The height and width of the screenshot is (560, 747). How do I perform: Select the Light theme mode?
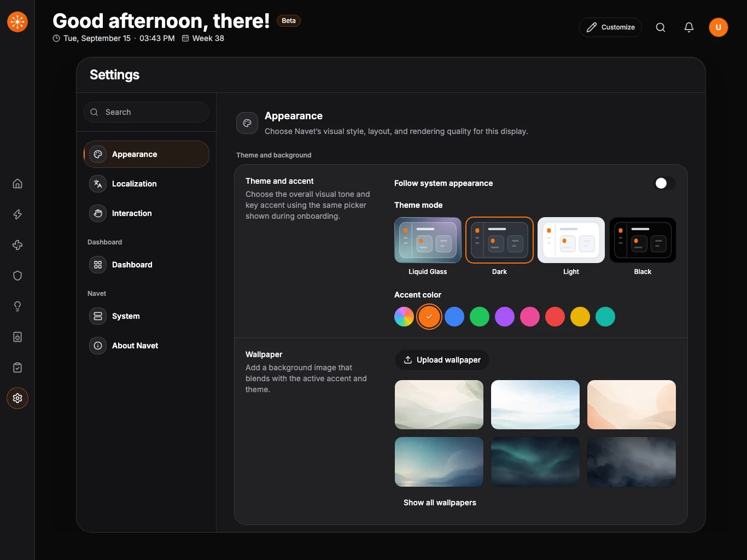[571, 247]
